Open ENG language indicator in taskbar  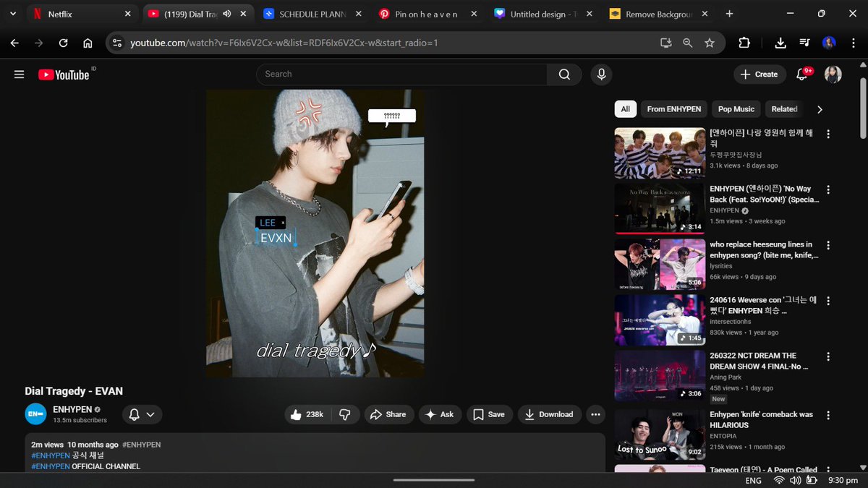[x=753, y=480]
